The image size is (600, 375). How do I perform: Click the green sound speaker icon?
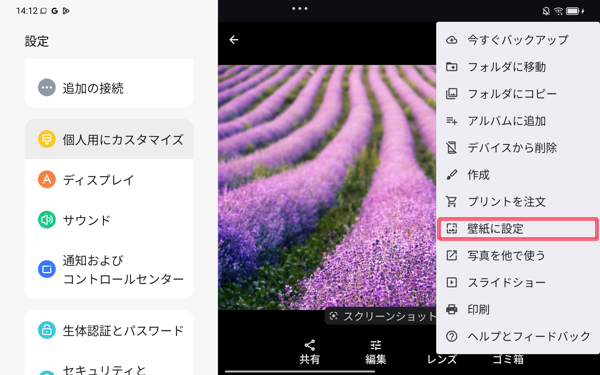click(x=47, y=220)
